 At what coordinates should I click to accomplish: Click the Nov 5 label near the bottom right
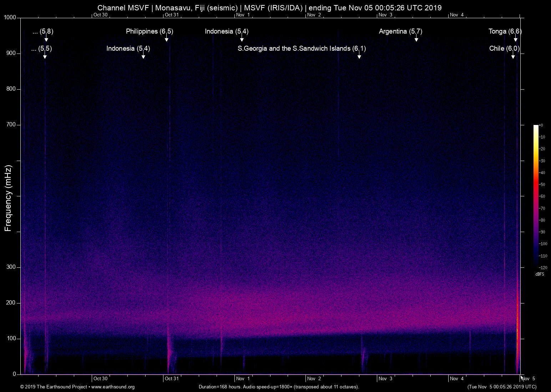coord(529,378)
